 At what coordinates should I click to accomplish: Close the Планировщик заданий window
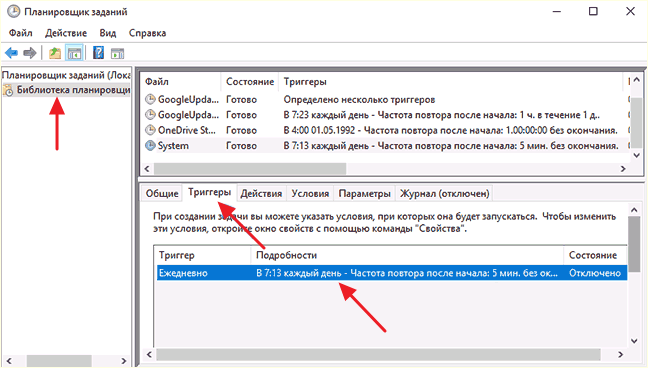630,12
